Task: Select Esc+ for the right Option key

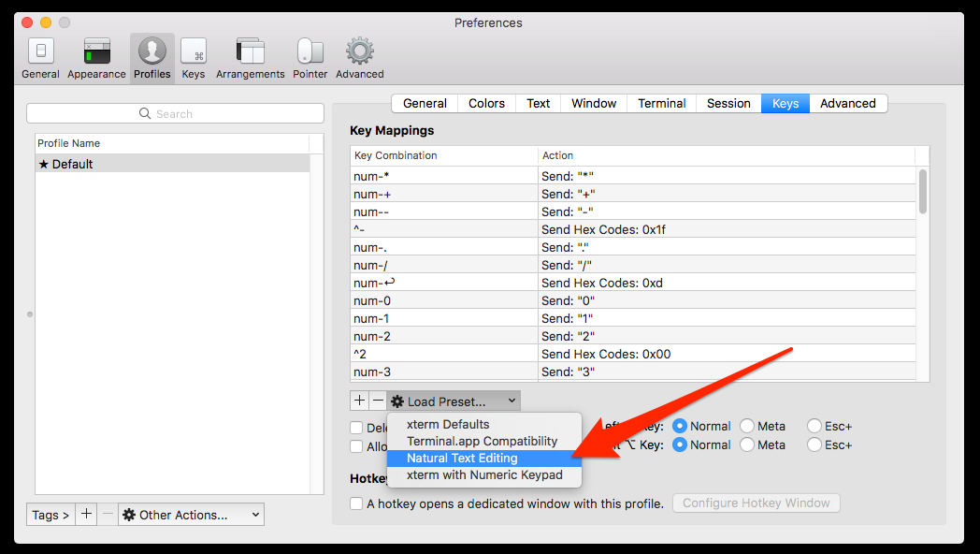Action: pos(814,445)
